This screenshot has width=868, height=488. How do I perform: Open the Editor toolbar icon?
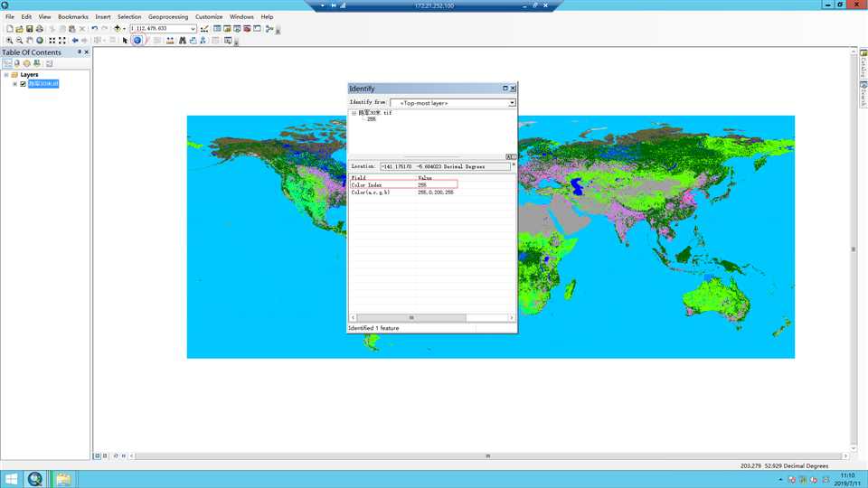(x=204, y=29)
